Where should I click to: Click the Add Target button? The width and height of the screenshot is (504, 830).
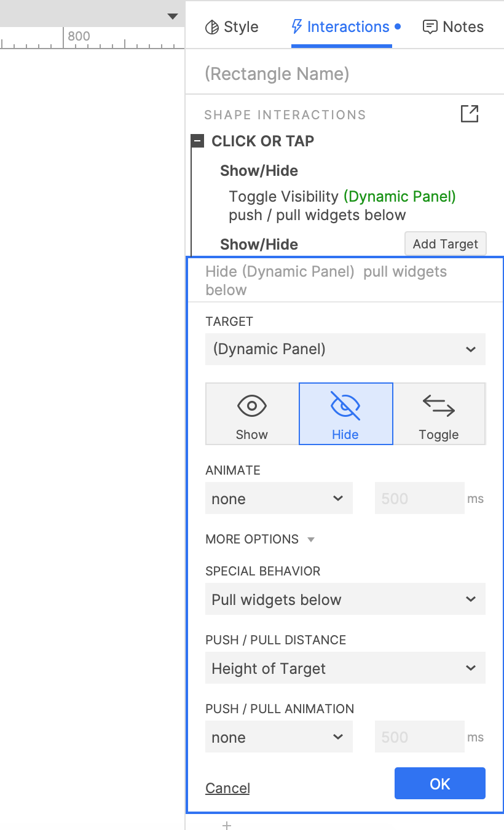(x=445, y=243)
